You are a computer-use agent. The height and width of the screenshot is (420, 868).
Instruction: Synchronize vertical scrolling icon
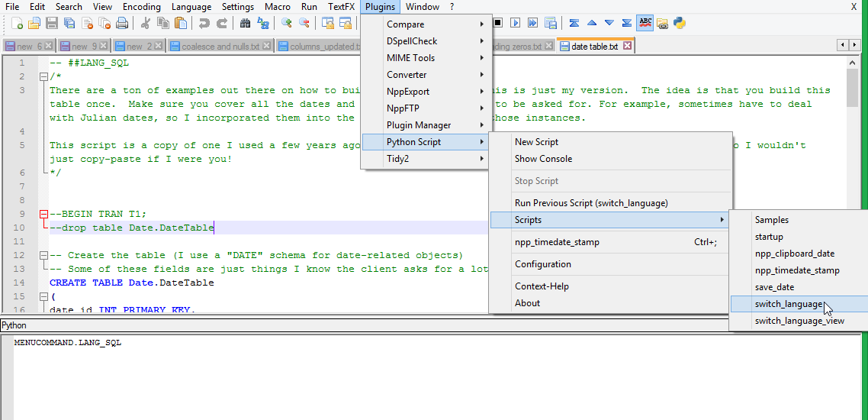[x=328, y=23]
